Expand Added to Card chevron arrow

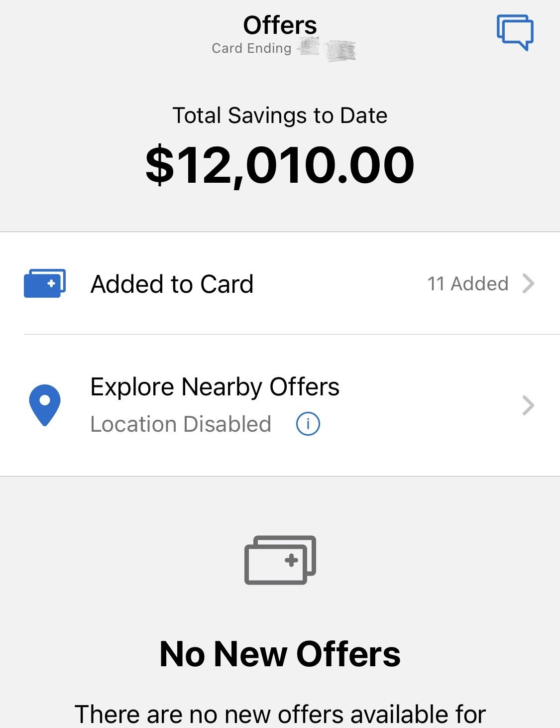point(528,283)
